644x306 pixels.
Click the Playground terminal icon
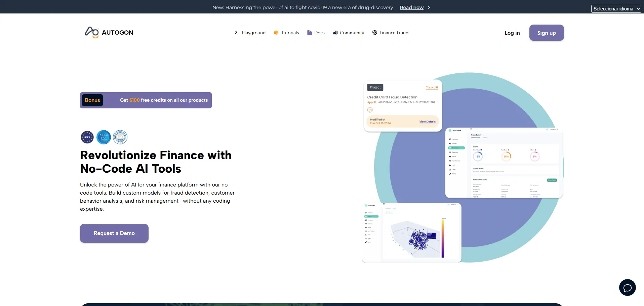pos(237,33)
